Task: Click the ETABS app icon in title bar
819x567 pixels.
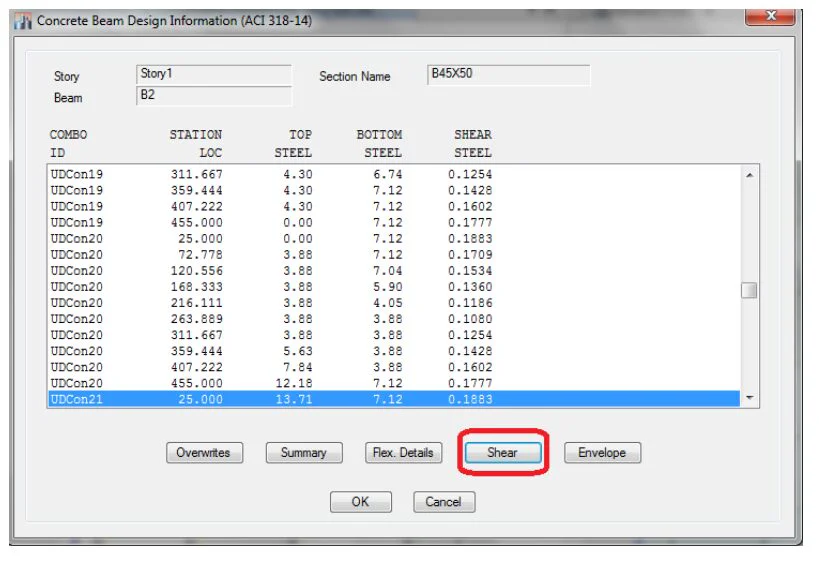Action: click(x=23, y=21)
